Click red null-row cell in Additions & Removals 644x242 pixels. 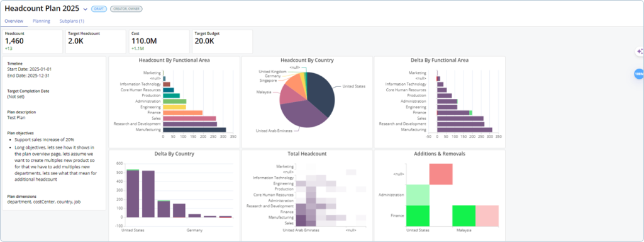pos(441,174)
